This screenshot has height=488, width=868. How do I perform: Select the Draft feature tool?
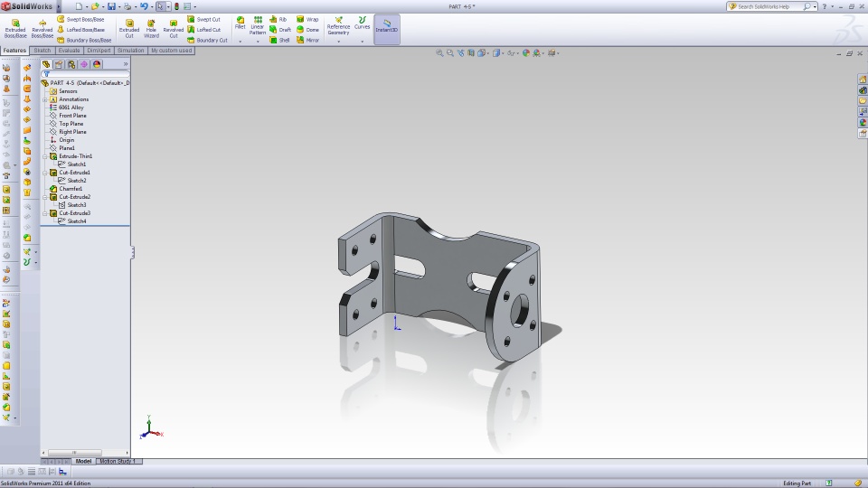280,30
